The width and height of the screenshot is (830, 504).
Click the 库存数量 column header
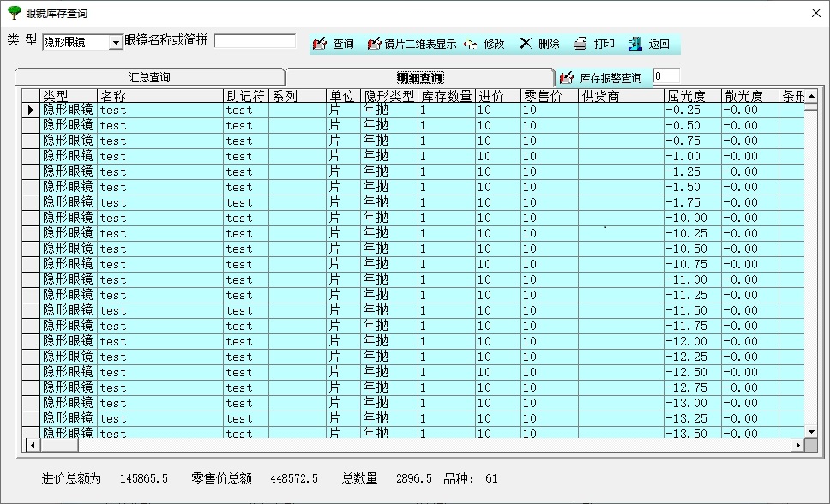(x=446, y=96)
